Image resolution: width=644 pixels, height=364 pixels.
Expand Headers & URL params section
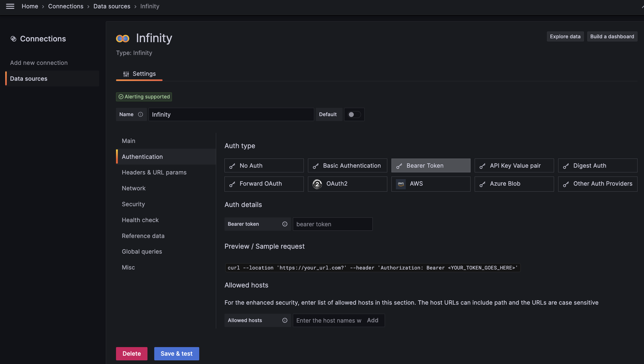154,172
